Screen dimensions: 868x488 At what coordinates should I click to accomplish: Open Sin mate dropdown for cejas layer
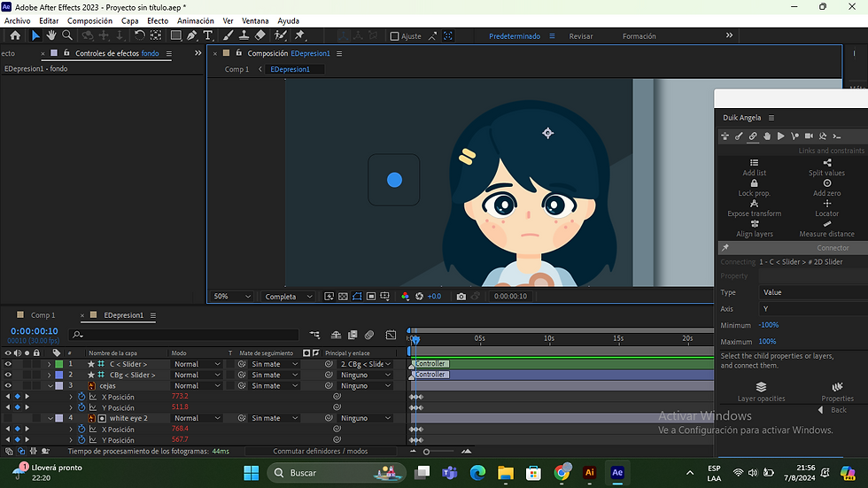pyautogui.click(x=275, y=385)
